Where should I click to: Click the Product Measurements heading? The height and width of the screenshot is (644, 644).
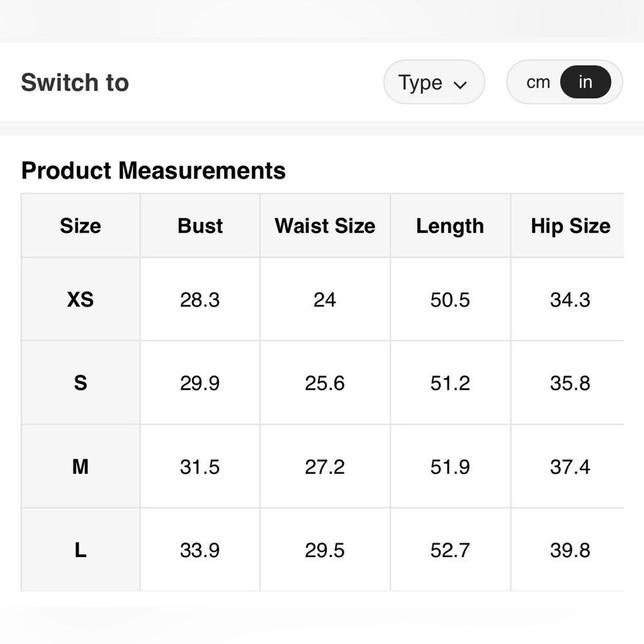point(153,171)
